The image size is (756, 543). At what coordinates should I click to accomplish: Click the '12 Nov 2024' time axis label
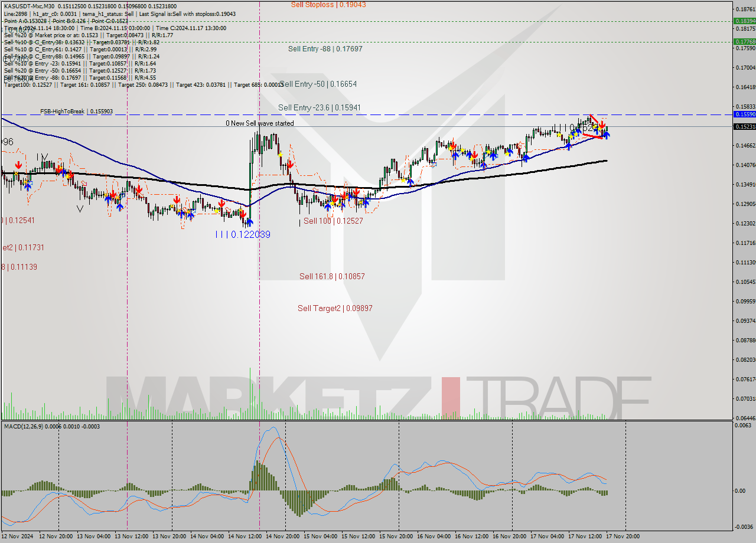pyautogui.click(x=18, y=537)
